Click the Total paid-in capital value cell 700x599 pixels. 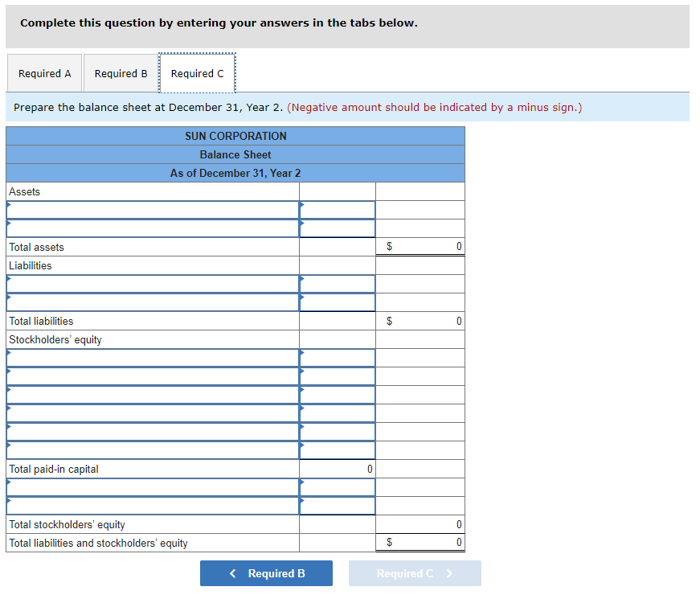point(338,469)
